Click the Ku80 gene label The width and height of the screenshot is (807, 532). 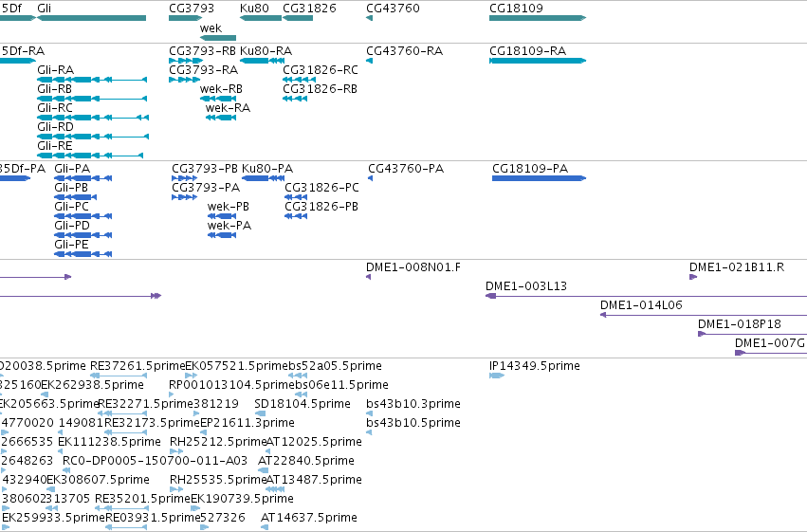point(254,9)
